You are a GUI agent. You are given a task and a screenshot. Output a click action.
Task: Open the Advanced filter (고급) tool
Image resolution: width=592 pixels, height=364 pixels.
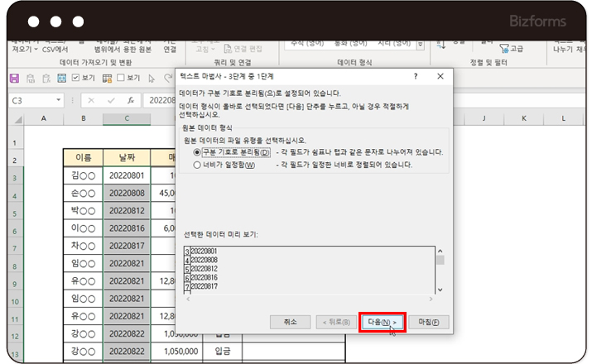pos(510,49)
